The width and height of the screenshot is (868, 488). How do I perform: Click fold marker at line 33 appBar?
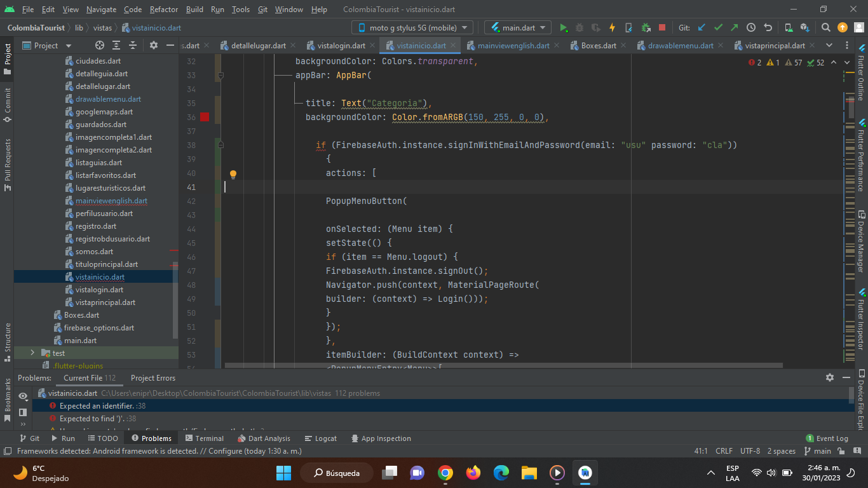tap(220, 76)
